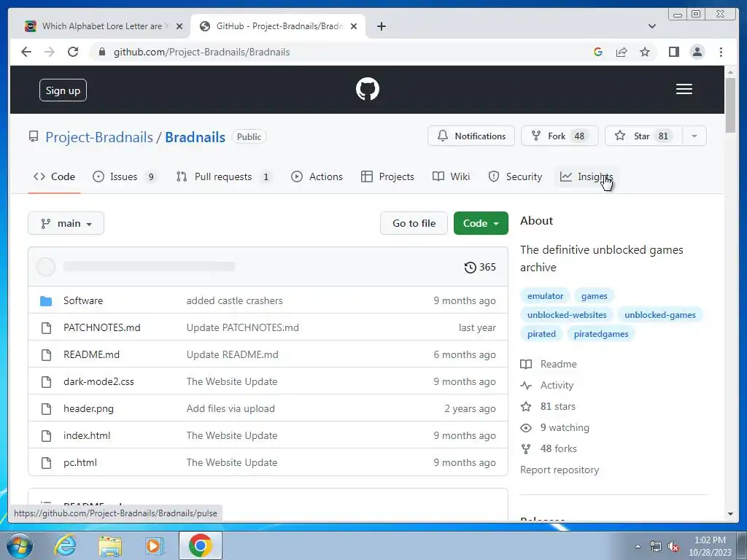The height and width of the screenshot is (560, 747).
Task: Click the forks icon in About
Action: [x=526, y=448]
